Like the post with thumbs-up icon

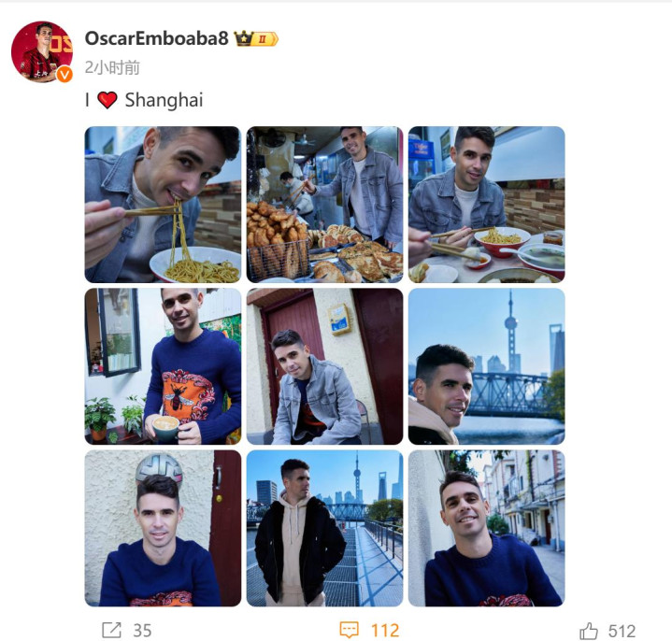(x=589, y=631)
